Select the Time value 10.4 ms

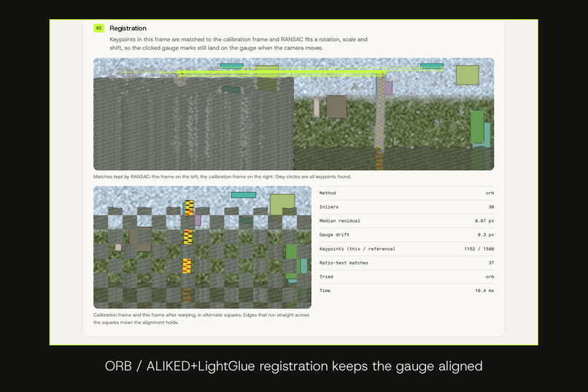pyautogui.click(x=484, y=291)
